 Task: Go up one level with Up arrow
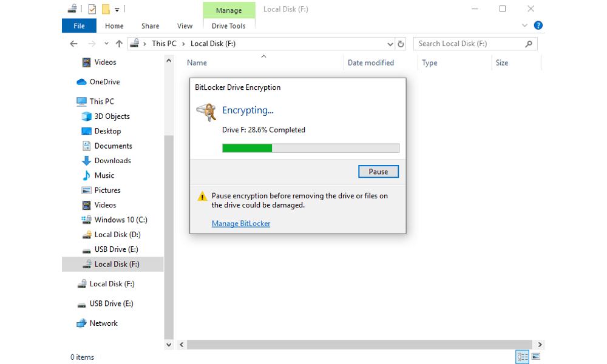tap(119, 44)
